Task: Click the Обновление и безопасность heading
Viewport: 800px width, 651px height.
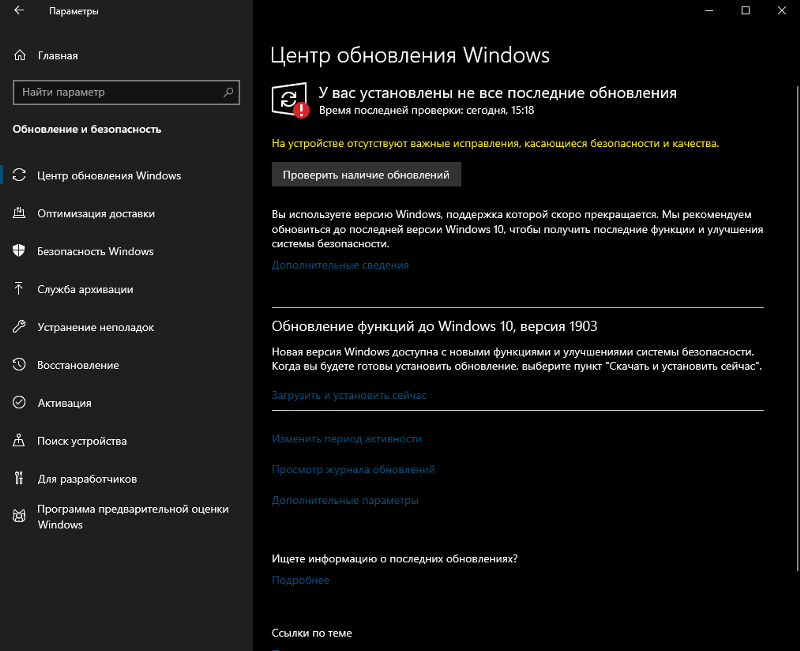Action: click(87, 130)
